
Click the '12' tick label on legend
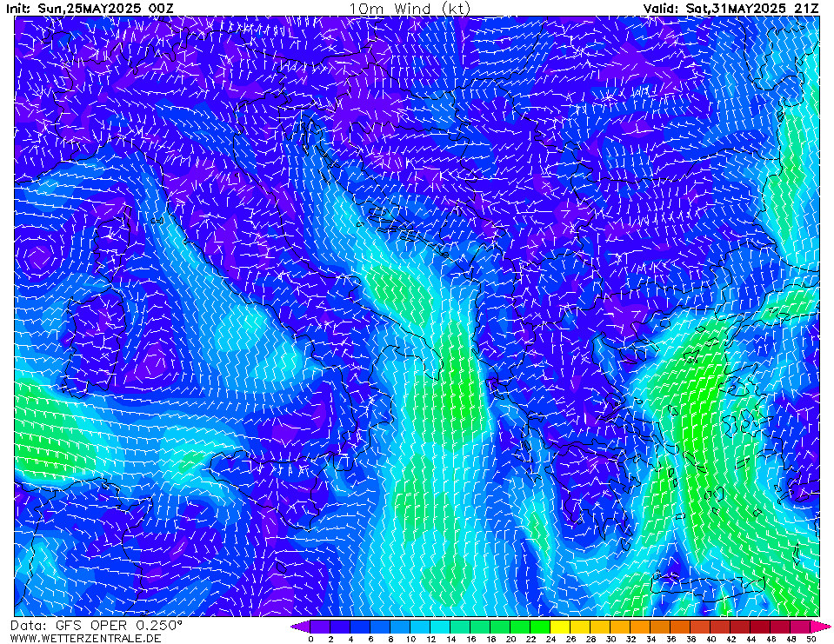430,639
